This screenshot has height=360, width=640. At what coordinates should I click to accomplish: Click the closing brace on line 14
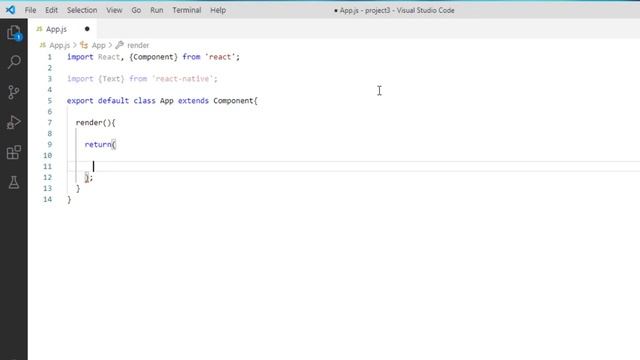tap(69, 200)
